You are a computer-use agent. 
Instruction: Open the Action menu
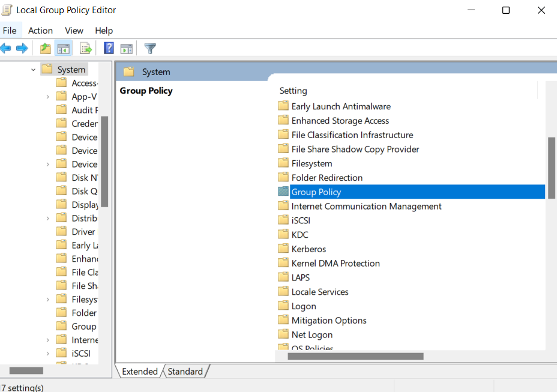(40, 31)
